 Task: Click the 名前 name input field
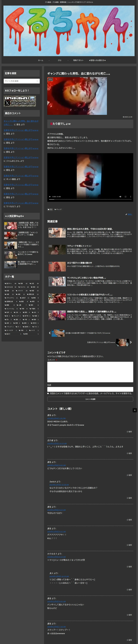click(90, 389)
